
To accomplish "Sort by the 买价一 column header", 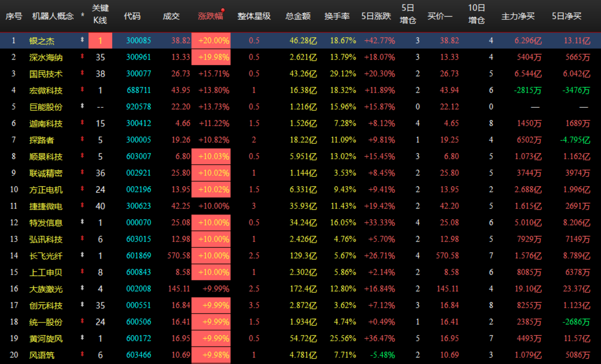I will coord(440,16).
